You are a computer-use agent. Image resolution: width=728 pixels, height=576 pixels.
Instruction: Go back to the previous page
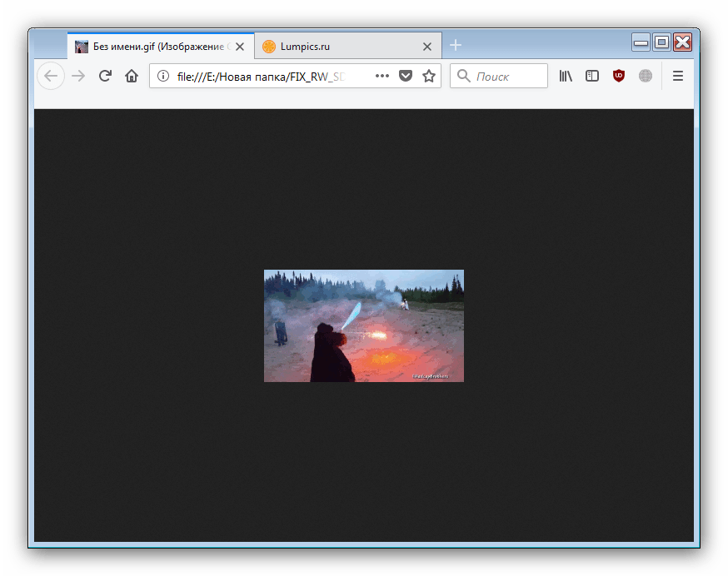(x=51, y=76)
